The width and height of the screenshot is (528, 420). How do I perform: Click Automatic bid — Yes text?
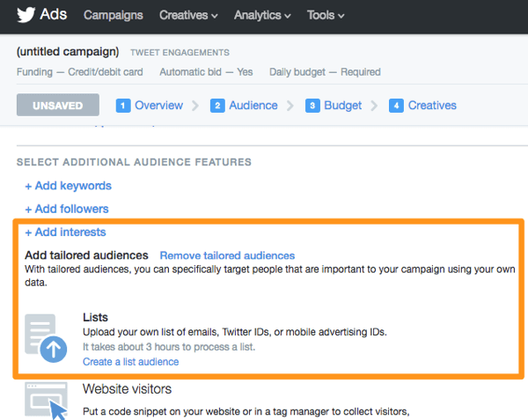click(x=206, y=72)
